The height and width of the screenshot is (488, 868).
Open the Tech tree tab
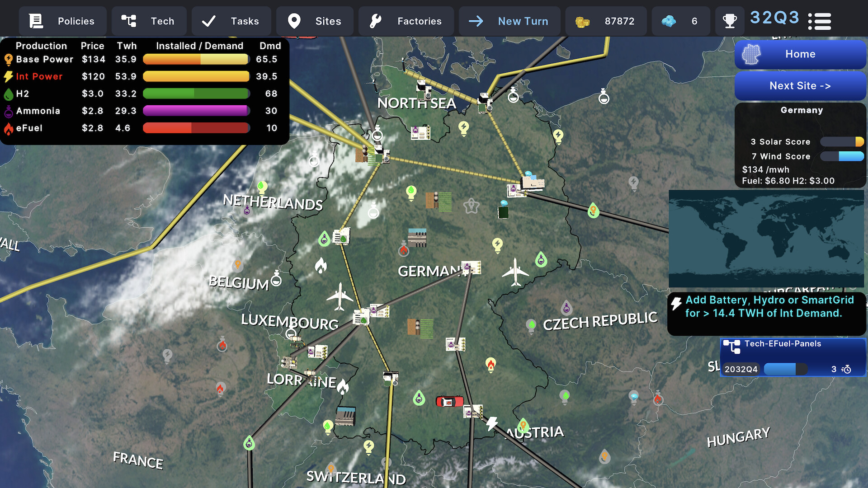(149, 21)
